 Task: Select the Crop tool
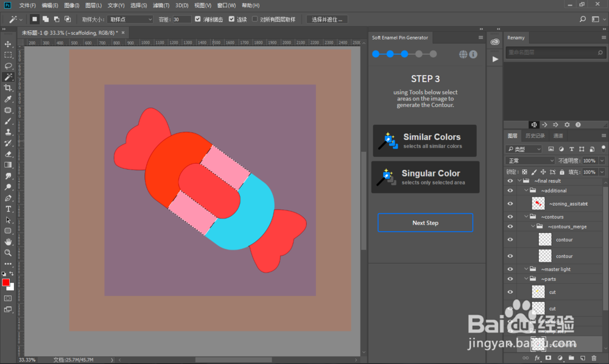[8, 88]
